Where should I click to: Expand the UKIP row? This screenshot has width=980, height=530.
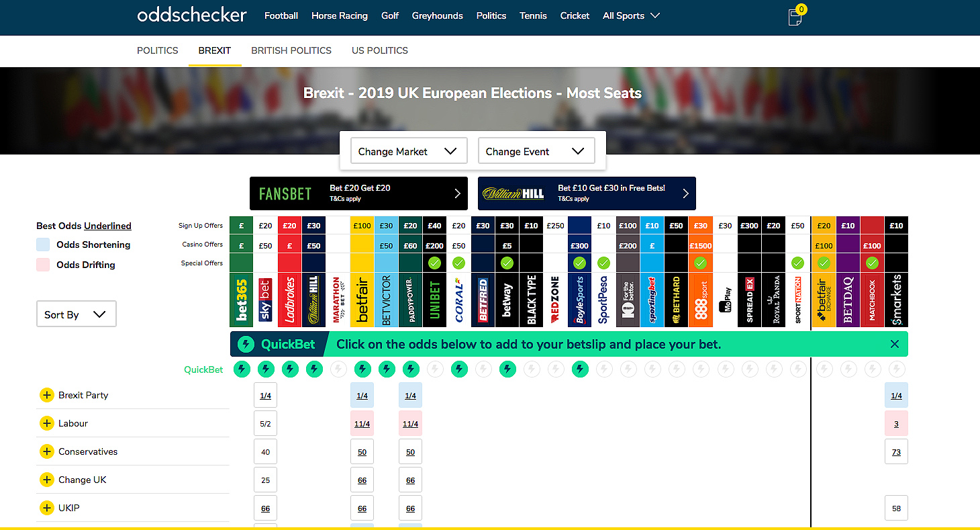46,508
